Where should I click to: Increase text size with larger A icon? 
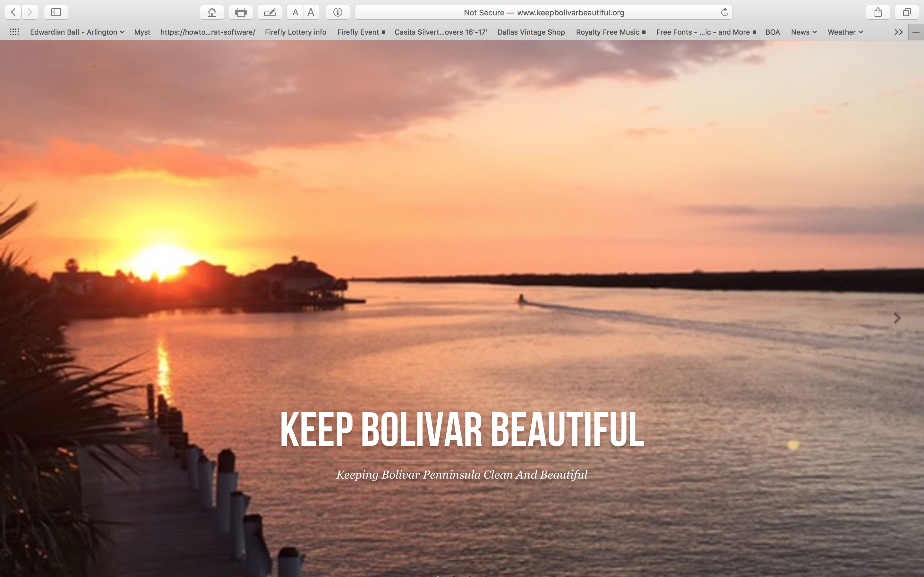click(311, 12)
